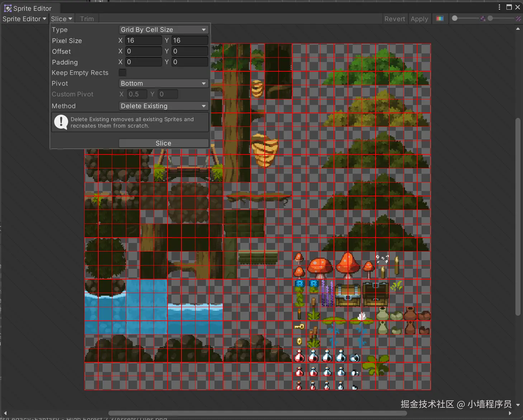Click the Pixel Size X field
Screen dimensions: 523x420
coord(143,40)
